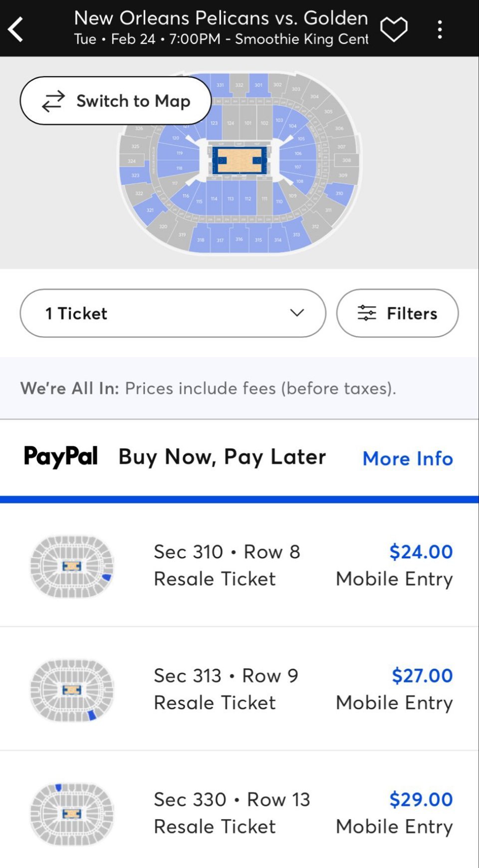Tap the event title in the header
This screenshot has height=868, width=479.
pos(221,18)
